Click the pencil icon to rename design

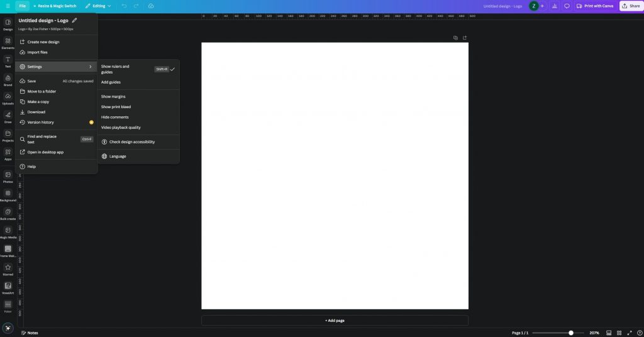click(74, 20)
